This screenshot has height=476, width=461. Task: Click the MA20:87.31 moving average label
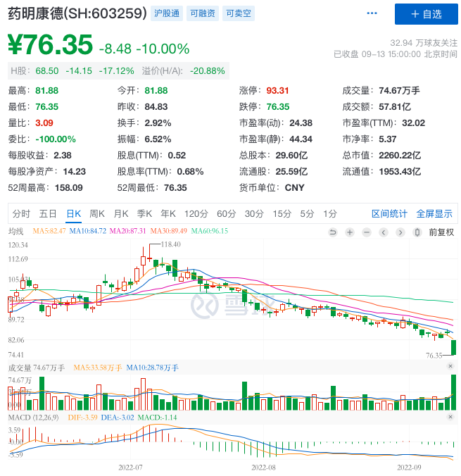pos(128,231)
